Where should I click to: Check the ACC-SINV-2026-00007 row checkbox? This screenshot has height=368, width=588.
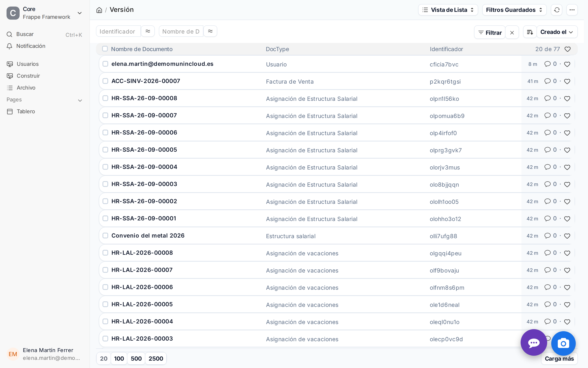(105, 81)
